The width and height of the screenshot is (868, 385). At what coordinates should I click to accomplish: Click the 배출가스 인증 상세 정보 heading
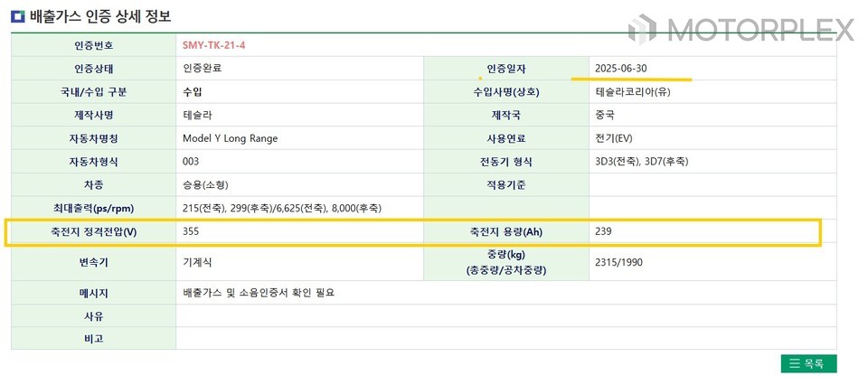pyautogui.click(x=99, y=16)
